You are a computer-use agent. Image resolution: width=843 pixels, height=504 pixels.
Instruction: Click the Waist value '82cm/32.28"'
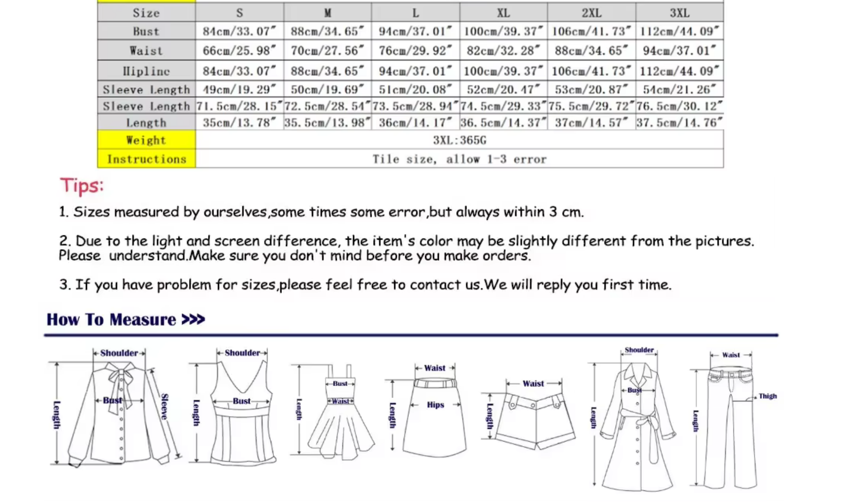tap(504, 51)
